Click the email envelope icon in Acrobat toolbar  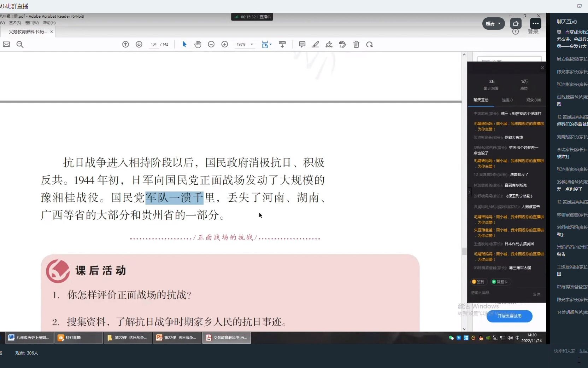click(6, 44)
